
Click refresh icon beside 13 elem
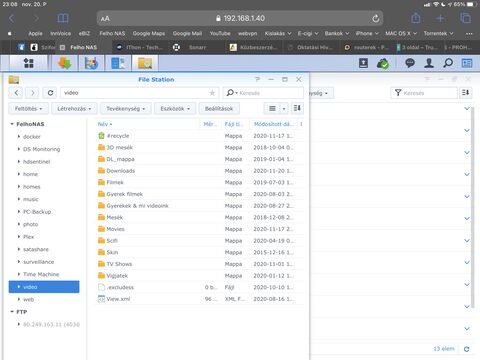pos(467,349)
